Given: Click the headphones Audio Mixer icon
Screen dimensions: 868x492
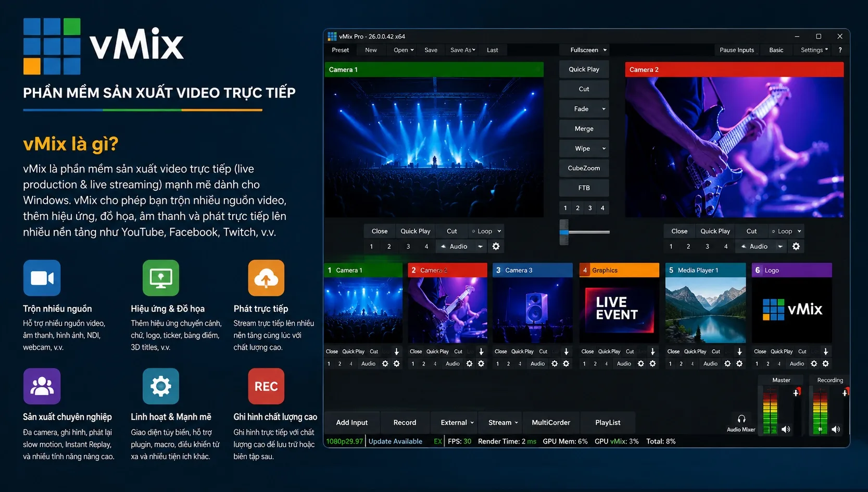Looking at the screenshot, I should tap(741, 419).
